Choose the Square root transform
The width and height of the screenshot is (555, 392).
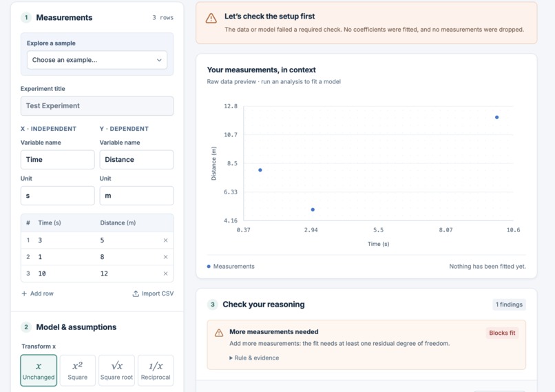[116, 371]
